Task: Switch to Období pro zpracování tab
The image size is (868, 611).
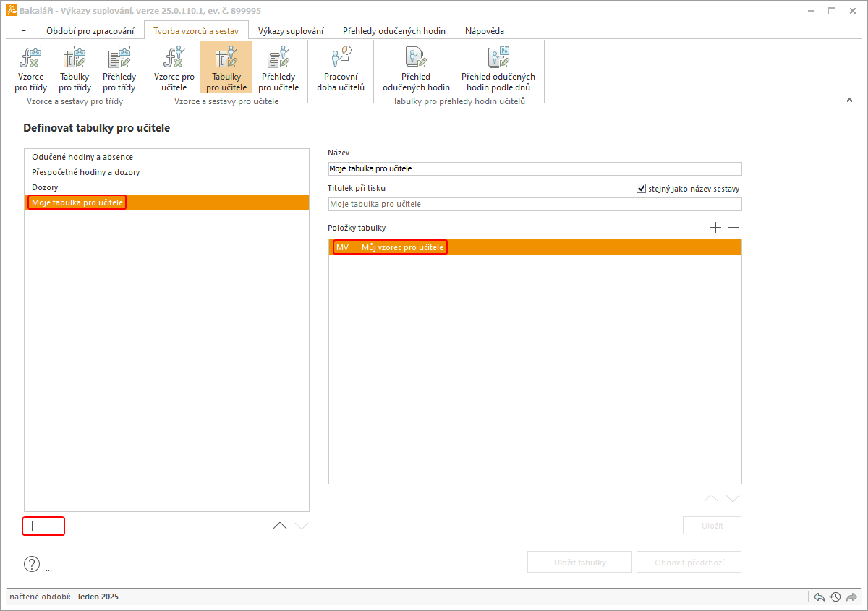Action: [x=90, y=31]
